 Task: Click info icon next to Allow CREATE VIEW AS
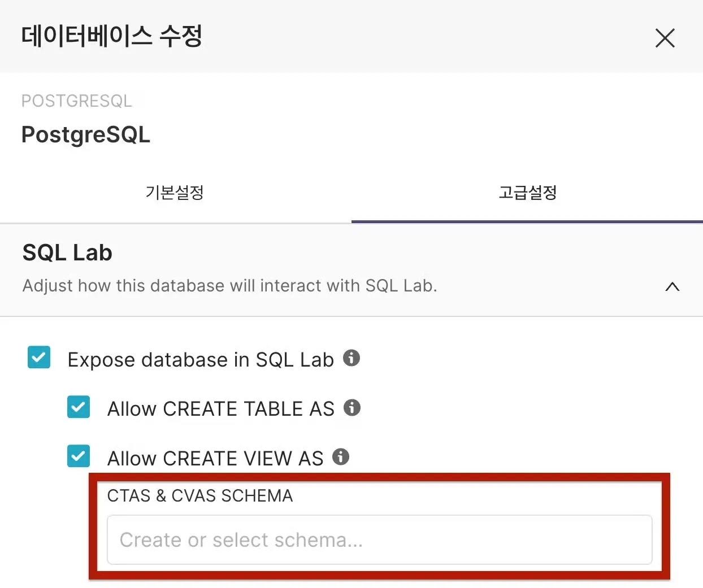pos(341,456)
